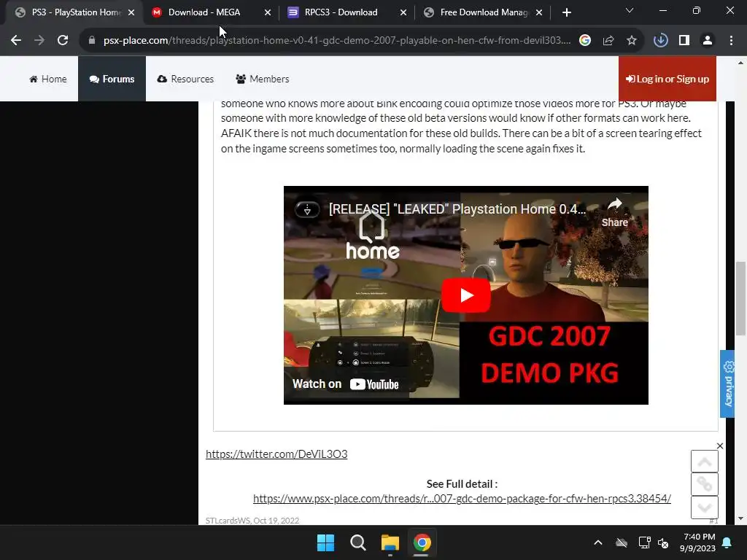The image size is (747, 560).
Task: Open the Home navigation item
Action: pyautogui.click(x=47, y=79)
